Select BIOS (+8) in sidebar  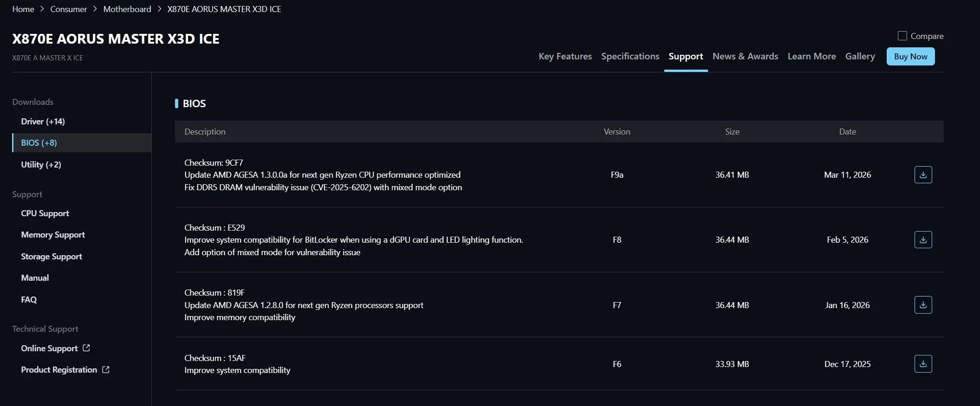[x=82, y=143]
